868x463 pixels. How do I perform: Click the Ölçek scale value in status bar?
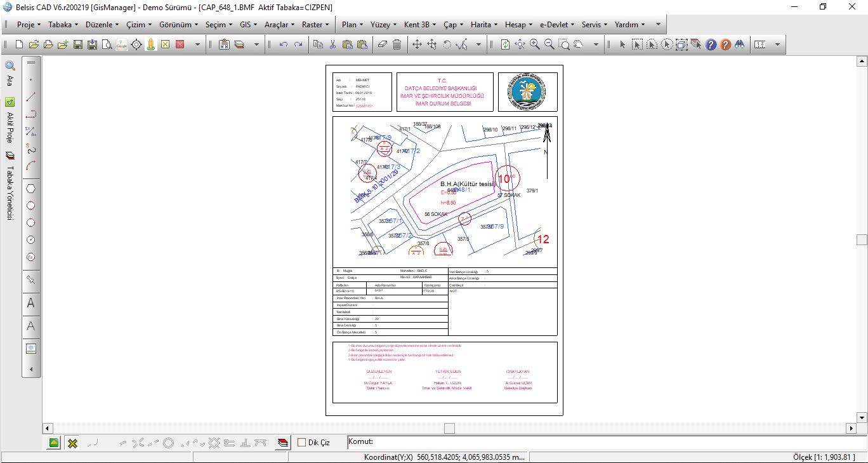click(x=824, y=457)
